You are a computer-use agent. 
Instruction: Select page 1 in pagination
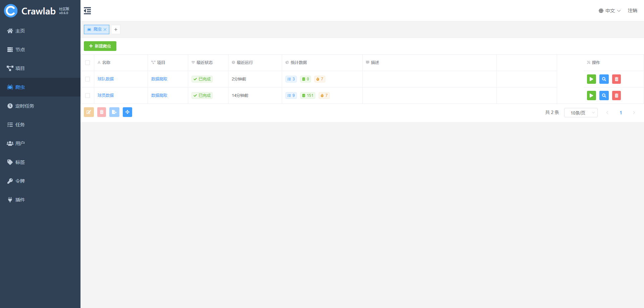tap(621, 113)
